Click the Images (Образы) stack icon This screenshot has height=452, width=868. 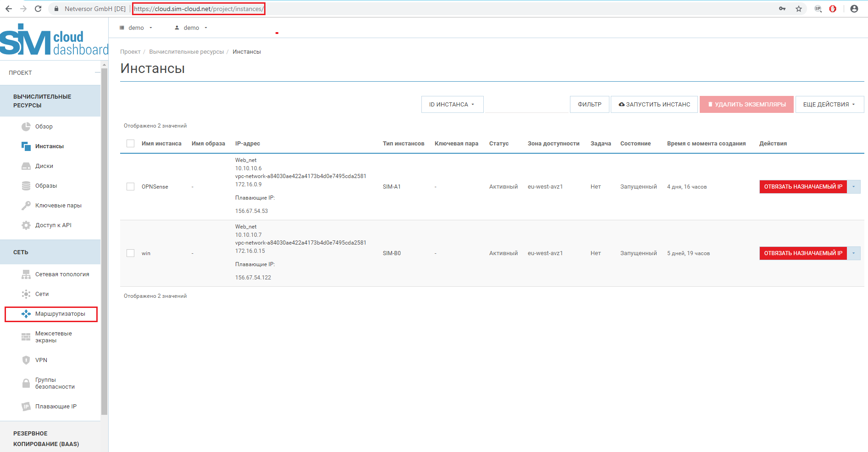[26, 186]
